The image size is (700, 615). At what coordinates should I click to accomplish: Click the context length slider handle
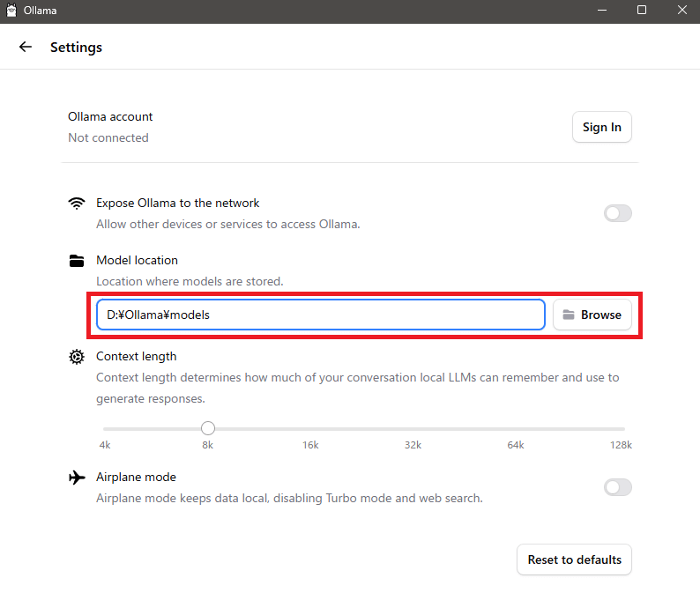(x=207, y=428)
